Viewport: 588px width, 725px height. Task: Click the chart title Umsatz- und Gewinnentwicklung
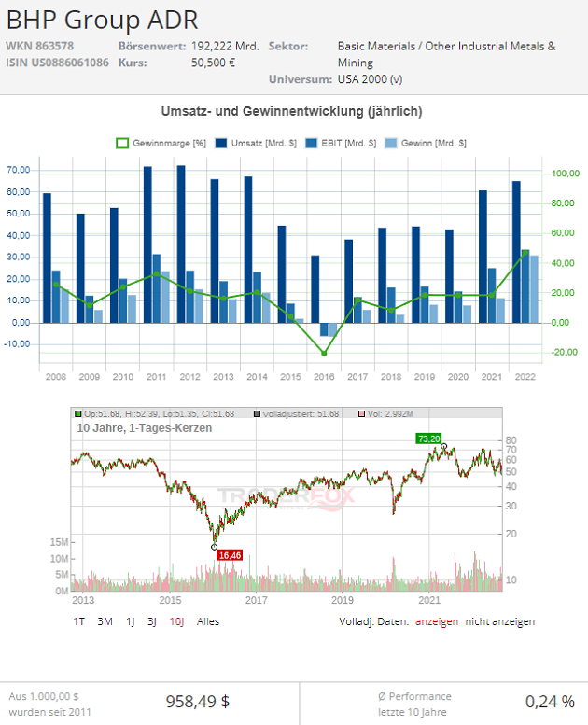[291, 111]
